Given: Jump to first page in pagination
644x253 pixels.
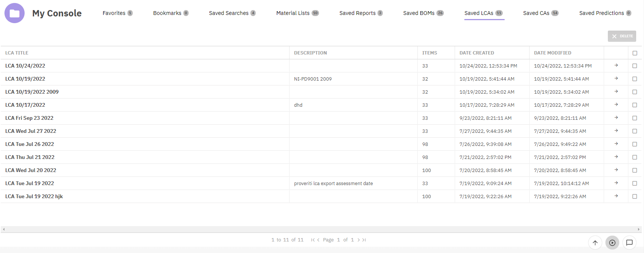Looking at the screenshot, I should (x=313, y=240).
